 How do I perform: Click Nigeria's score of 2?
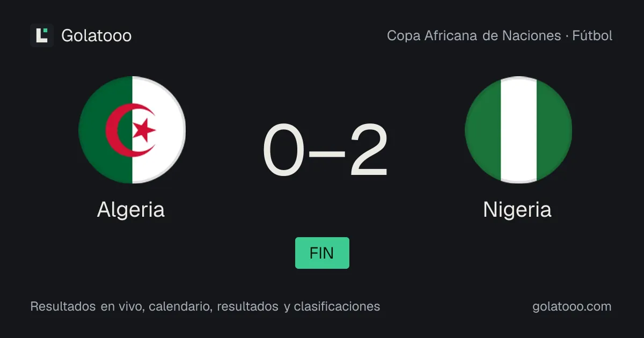point(369,151)
